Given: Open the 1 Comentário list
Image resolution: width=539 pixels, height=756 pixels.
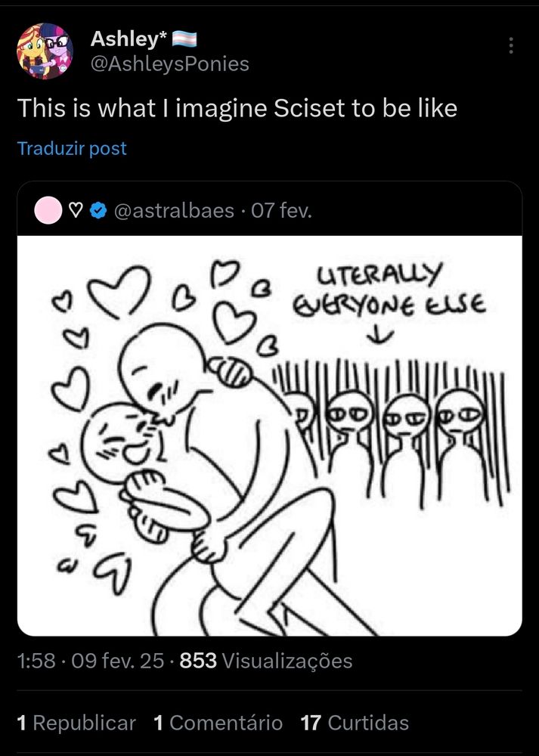Looking at the screenshot, I should tap(218, 723).
